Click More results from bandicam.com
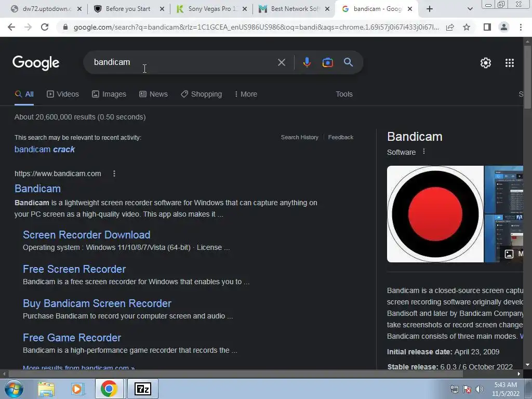Image resolution: width=532 pixels, height=399 pixels. tap(79, 367)
